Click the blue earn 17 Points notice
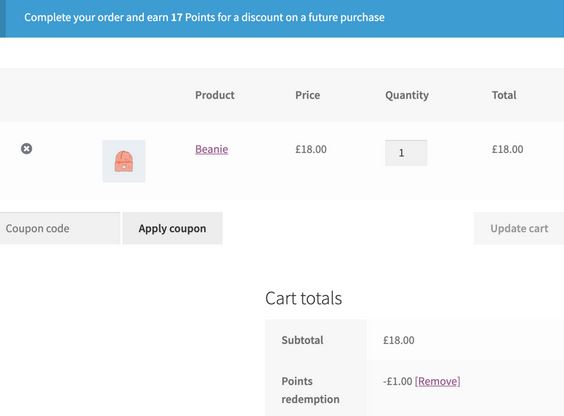564x416 pixels. coord(282,18)
